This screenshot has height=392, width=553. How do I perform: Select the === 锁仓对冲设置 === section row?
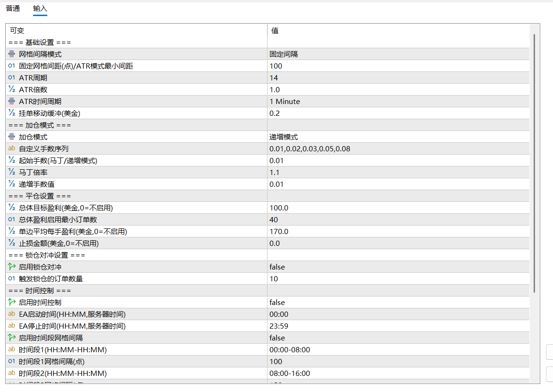268,255
